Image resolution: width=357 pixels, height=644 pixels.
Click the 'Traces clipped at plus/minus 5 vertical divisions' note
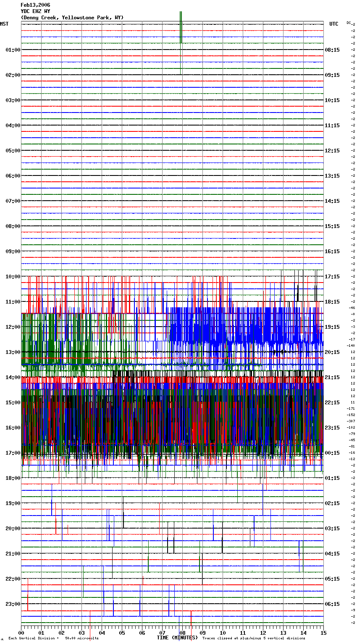pyautogui.click(x=254, y=639)
